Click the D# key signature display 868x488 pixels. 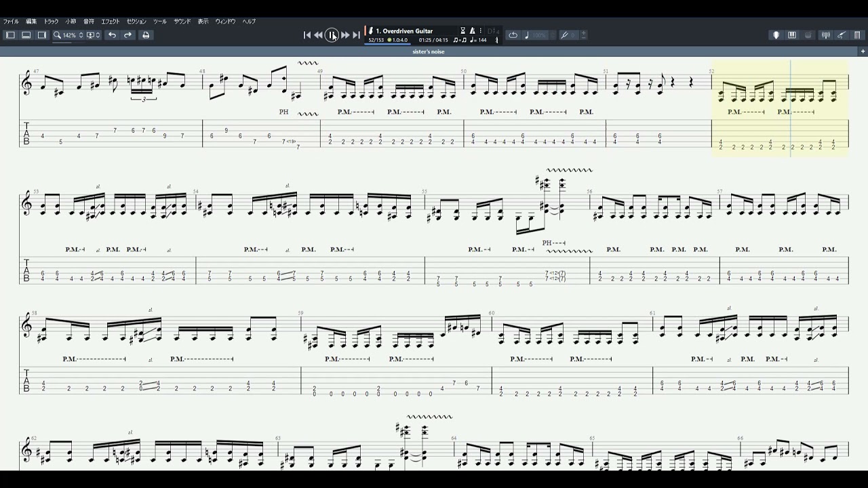pos(493,31)
